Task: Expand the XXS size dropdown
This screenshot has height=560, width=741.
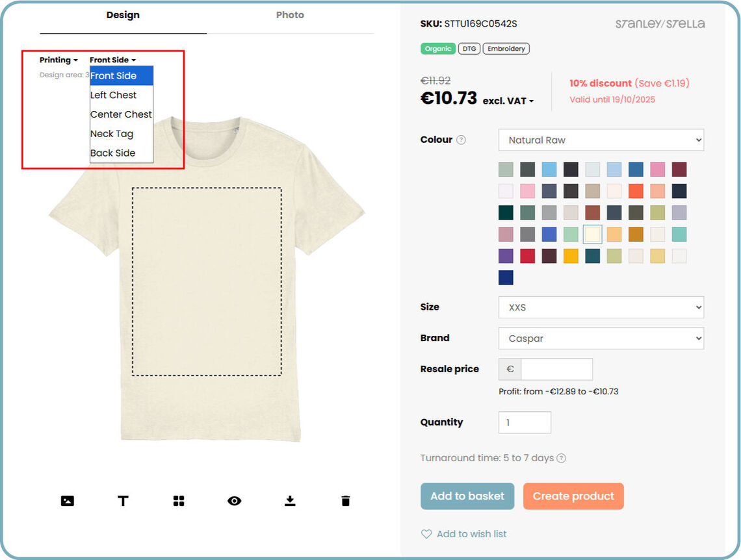Action: 601,307
